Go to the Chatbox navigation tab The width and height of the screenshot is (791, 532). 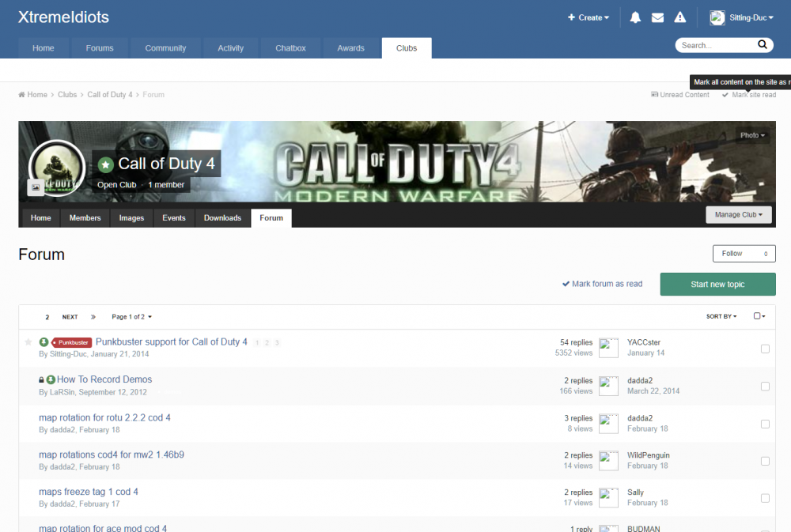click(x=290, y=48)
